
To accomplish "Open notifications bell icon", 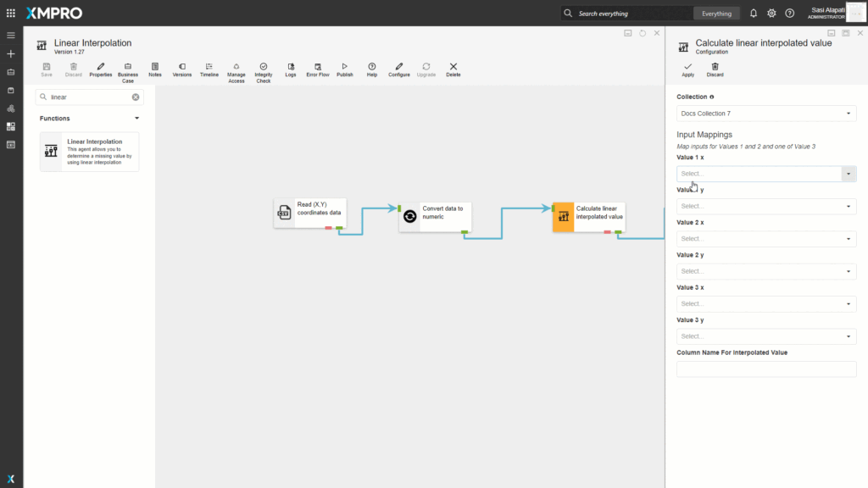I will (753, 14).
